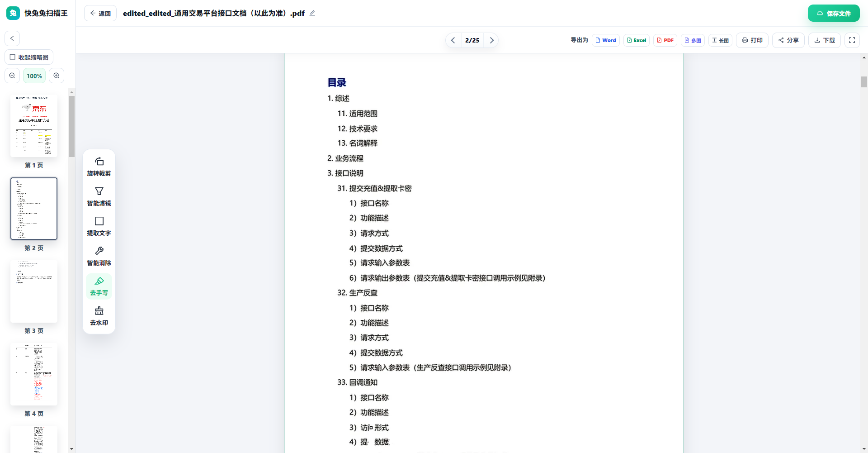Click the 第 3 页 label

[34, 331]
